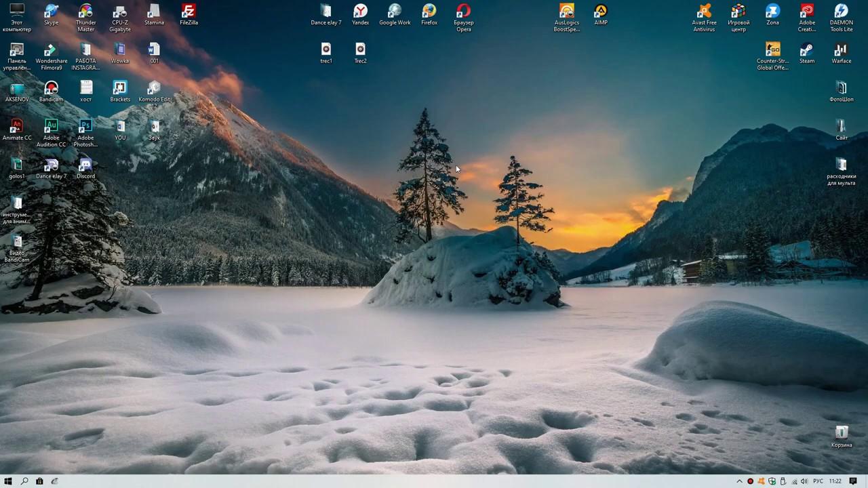Select the Yandex browser desktop icon
Screen dimensions: 868x488
point(360,12)
